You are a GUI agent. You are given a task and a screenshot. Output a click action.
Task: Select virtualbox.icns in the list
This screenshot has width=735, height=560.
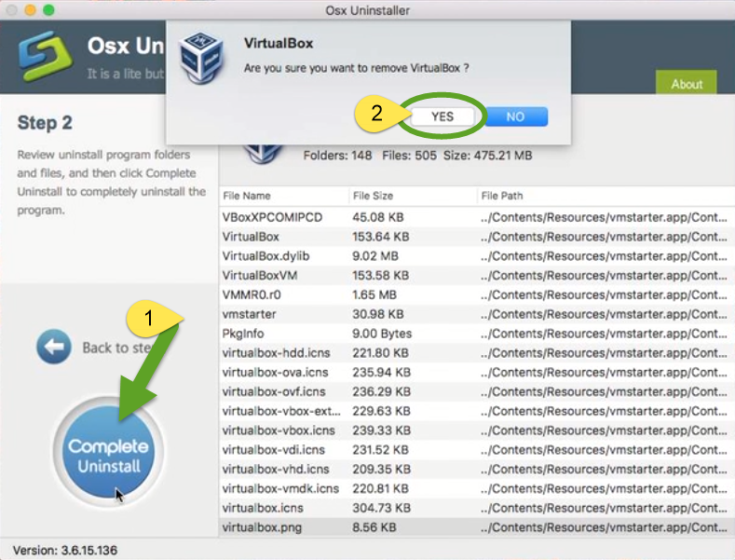tap(477, 508)
